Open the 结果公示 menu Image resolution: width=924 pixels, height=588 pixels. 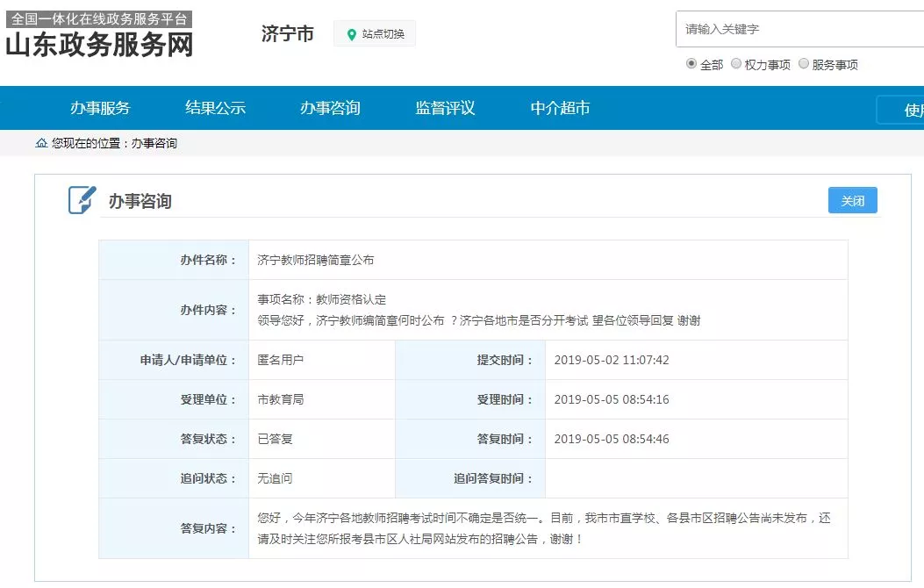[215, 108]
